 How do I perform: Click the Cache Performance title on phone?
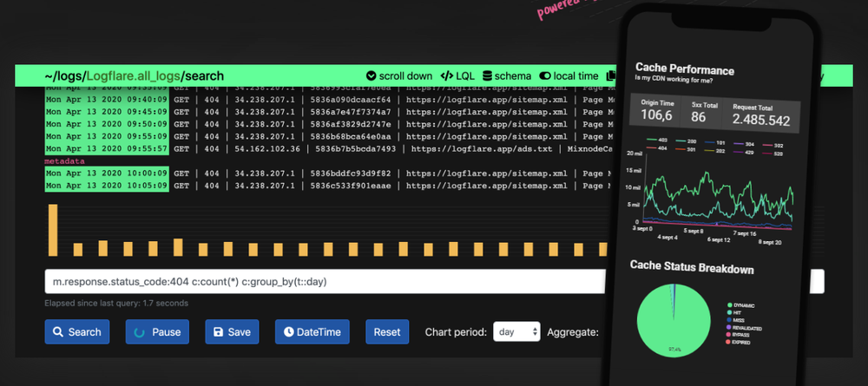685,69
